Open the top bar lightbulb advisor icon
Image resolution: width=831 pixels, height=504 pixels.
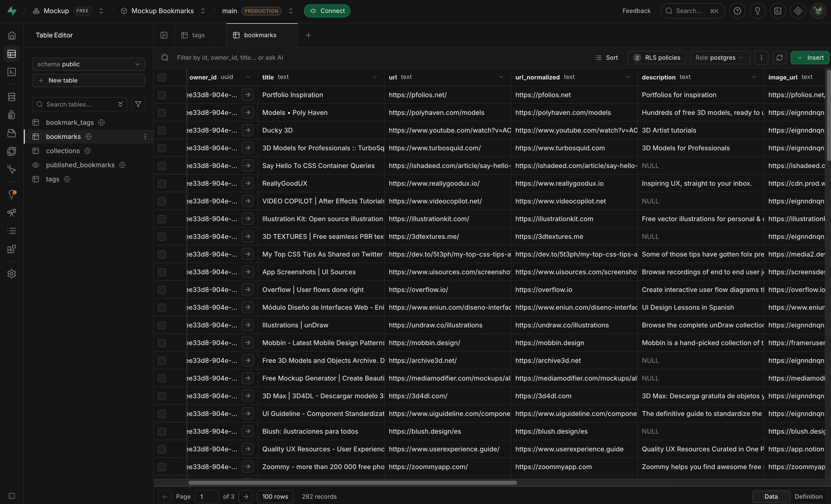point(757,11)
